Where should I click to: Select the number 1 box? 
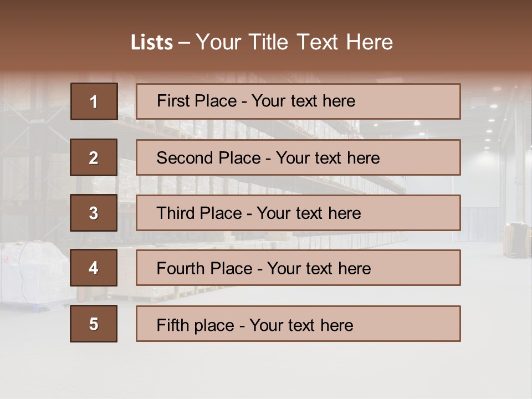pos(94,101)
